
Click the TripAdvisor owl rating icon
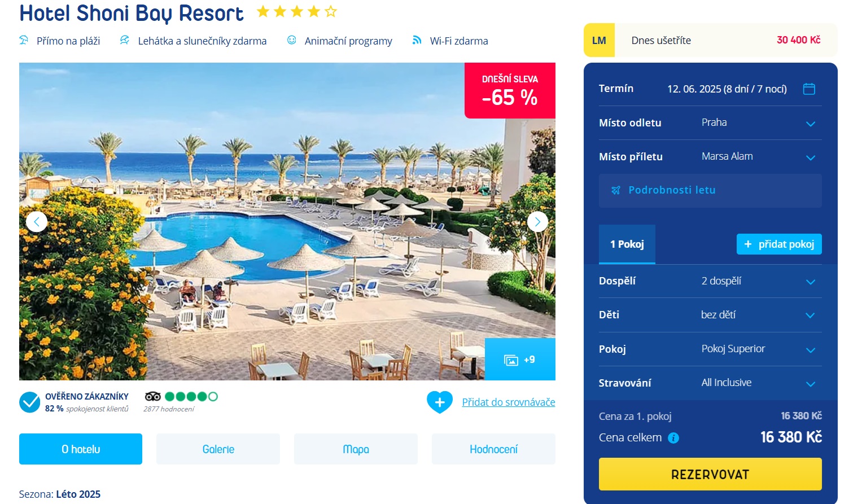tap(152, 396)
